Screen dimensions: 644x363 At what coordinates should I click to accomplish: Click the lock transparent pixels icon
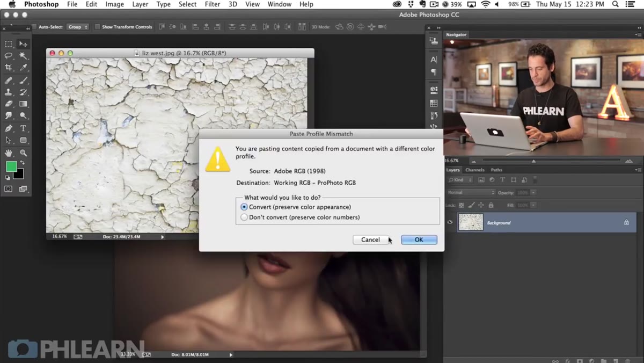461,205
